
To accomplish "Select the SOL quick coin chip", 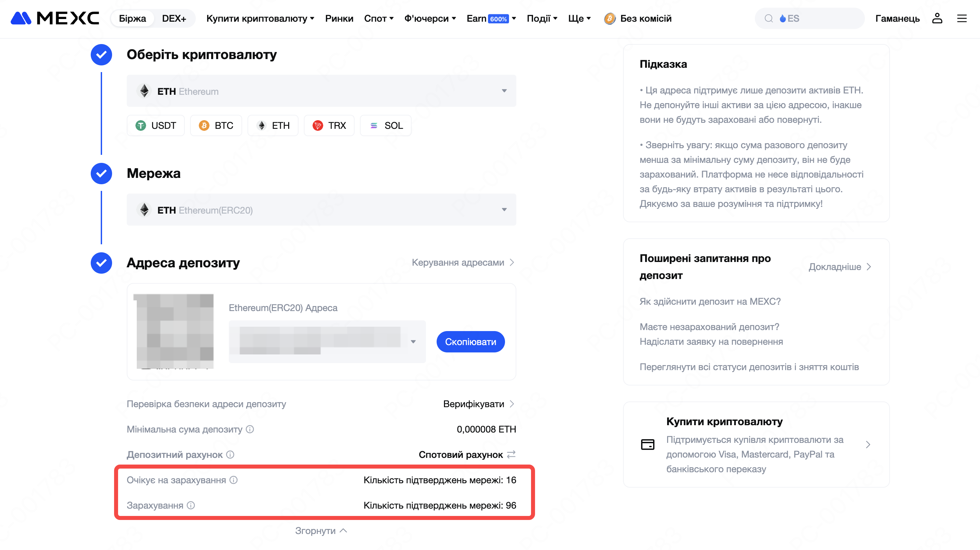I will [x=385, y=125].
